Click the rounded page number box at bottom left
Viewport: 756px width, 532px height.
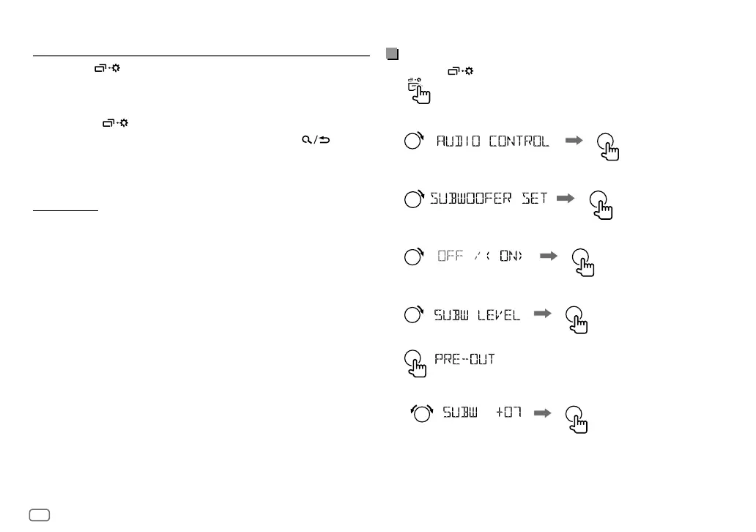click(x=40, y=515)
